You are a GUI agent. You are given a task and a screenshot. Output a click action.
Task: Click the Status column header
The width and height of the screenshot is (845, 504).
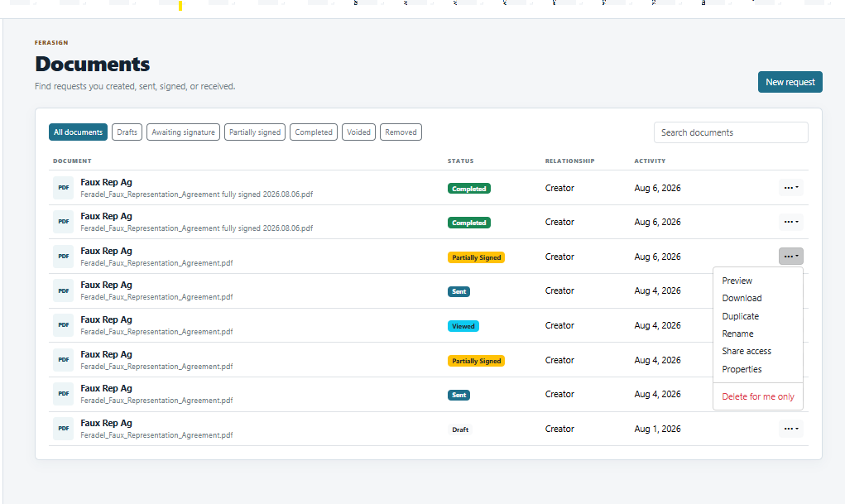pos(460,161)
